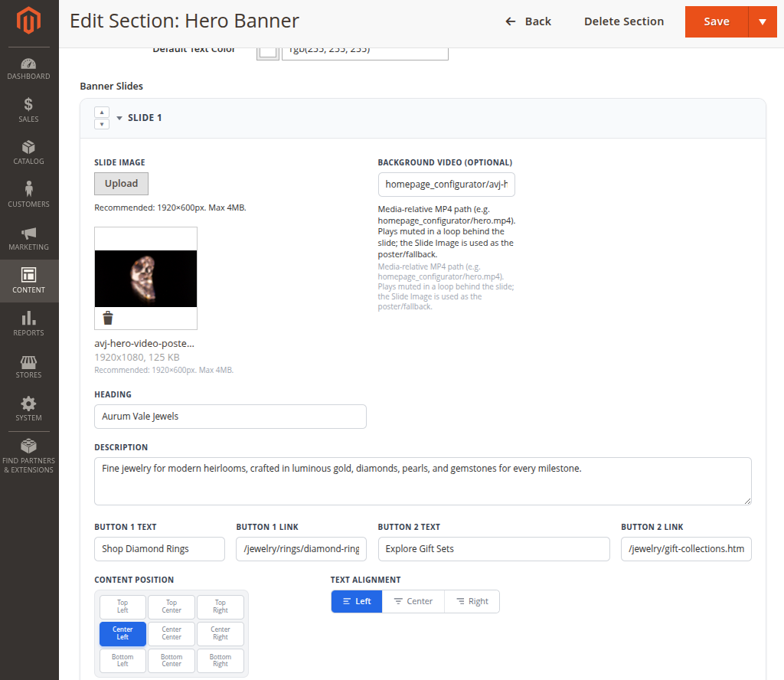Set text alignment to Center
The width and height of the screenshot is (784, 680).
coord(413,601)
